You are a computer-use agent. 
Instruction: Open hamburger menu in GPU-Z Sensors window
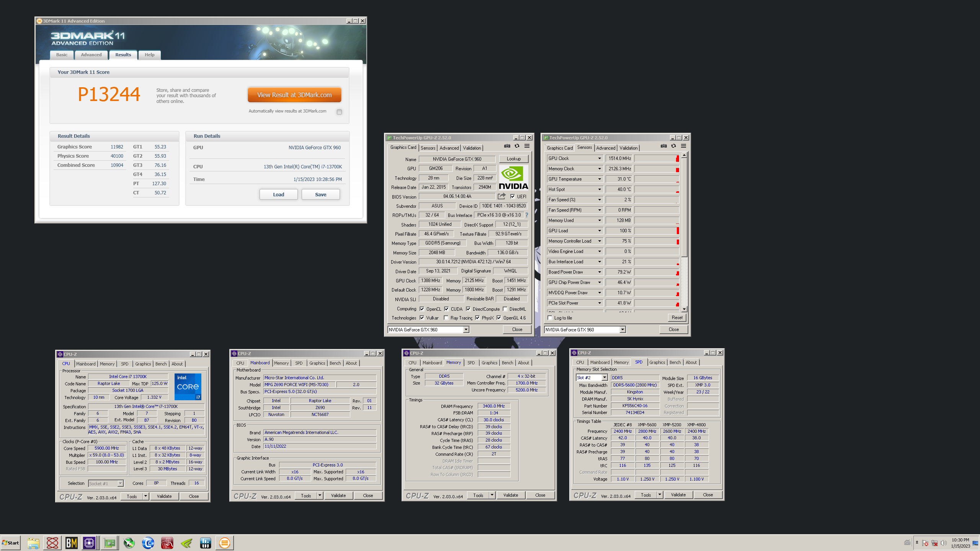pyautogui.click(x=684, y=146)
